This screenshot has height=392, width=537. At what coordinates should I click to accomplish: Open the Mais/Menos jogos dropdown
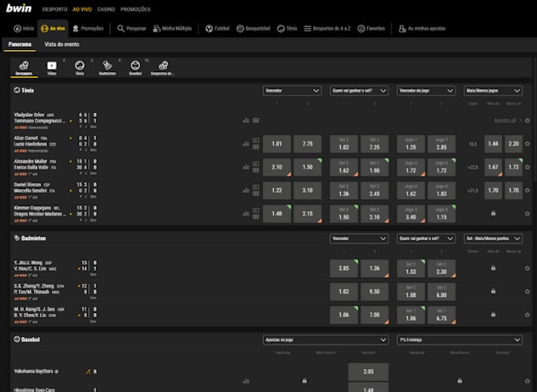click(x=493, y=91)
